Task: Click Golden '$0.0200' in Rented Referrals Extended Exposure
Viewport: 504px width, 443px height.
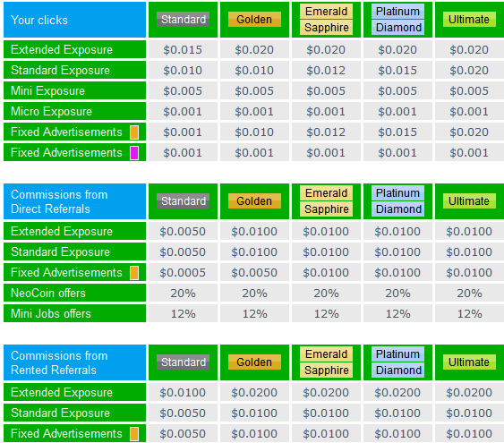Action: coord(254,393)
